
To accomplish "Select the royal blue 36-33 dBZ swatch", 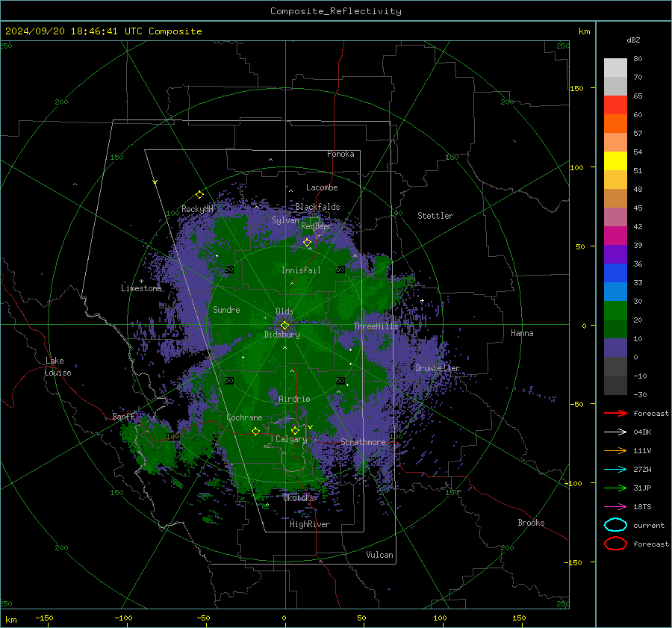I will click(615, 273).
